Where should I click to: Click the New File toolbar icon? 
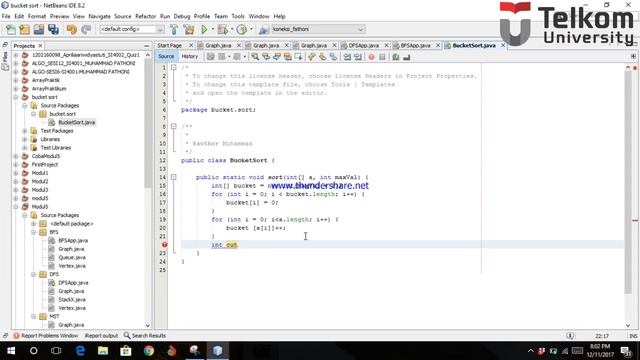(11, 29)
